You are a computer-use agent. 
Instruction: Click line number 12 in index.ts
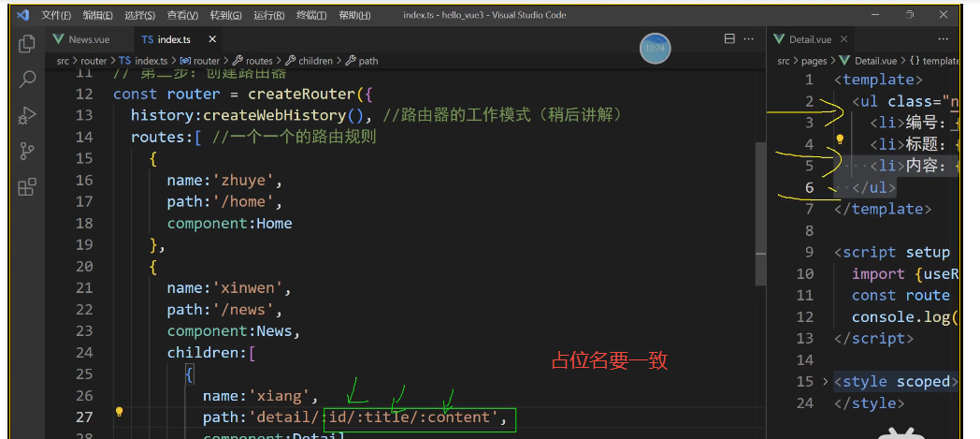pos(84,94)
